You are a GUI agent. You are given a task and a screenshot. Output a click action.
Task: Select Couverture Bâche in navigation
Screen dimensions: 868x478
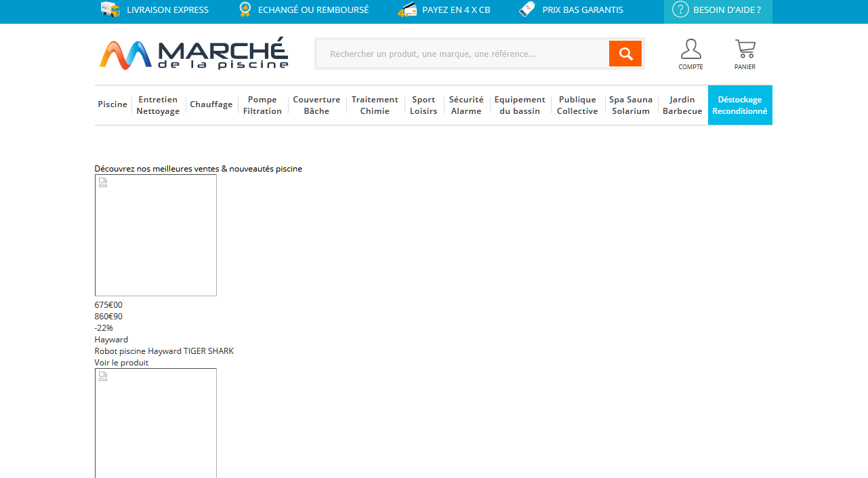coord(316,105)
